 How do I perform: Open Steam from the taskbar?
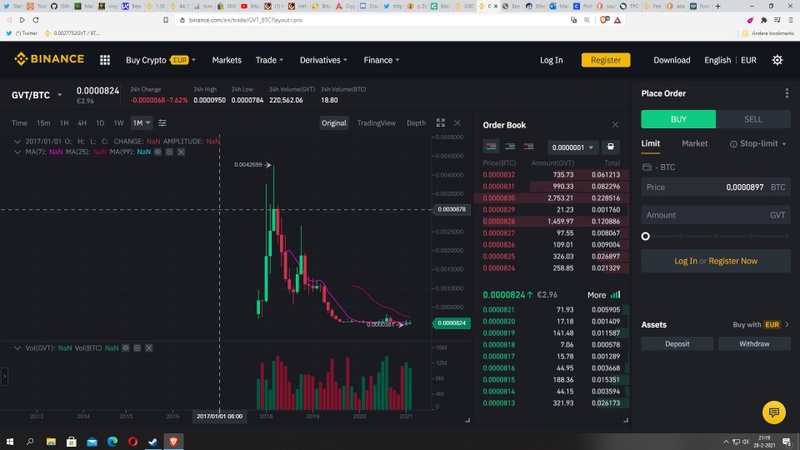(x=153, y=441)
